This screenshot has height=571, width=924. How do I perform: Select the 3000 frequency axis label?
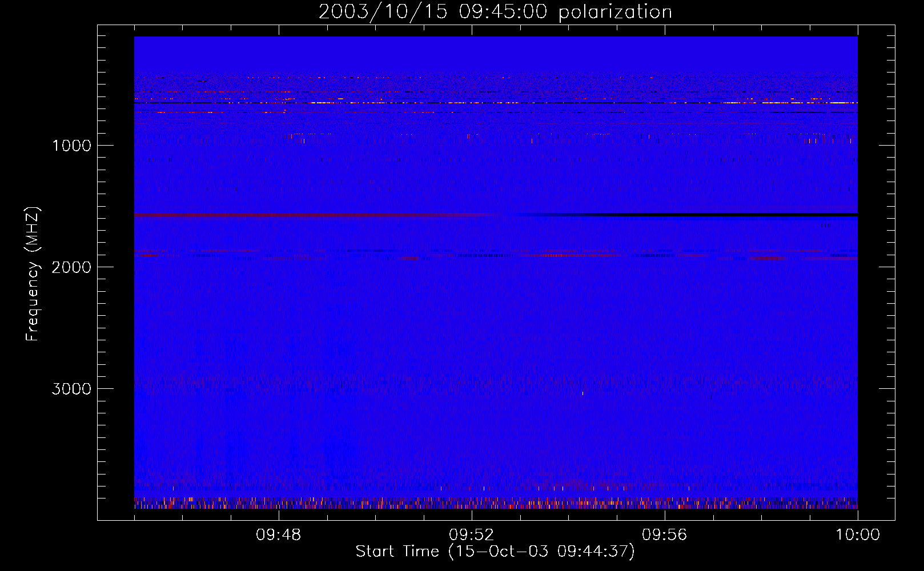click(x=71, y=389)
